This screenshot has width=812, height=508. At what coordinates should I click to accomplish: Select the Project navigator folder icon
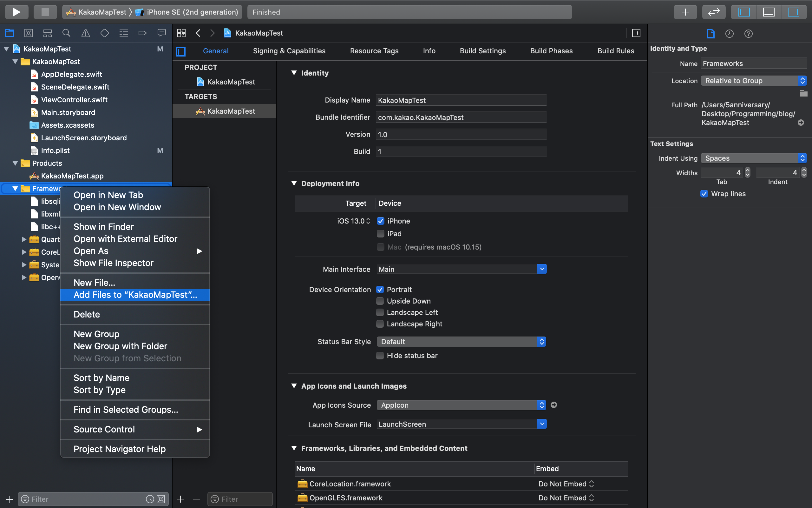[10, 33]
